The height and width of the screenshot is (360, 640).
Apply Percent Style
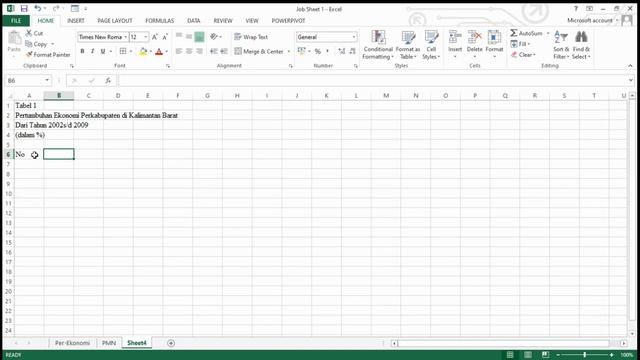[318, 51]
